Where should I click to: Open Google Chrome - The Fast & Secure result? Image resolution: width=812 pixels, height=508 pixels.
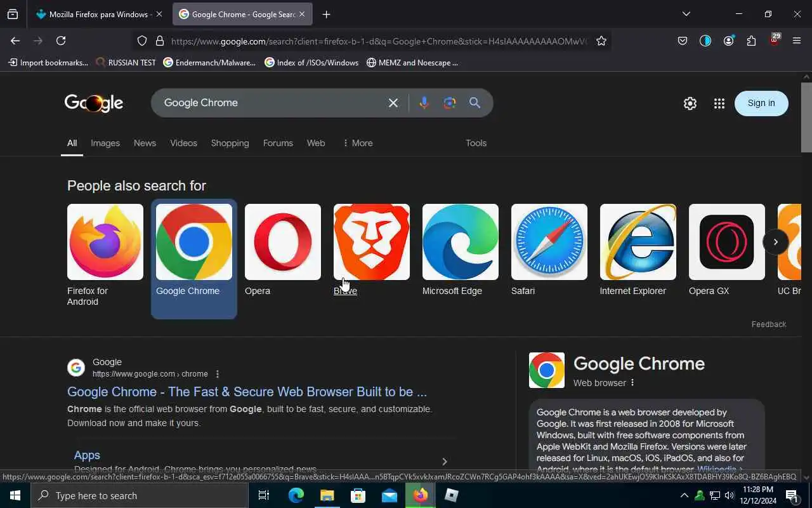247,392
